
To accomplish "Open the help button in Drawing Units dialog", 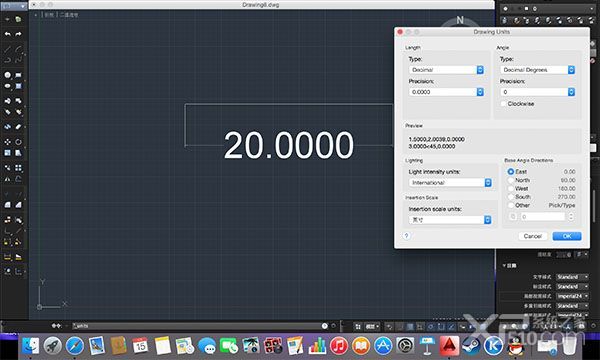I will click(406, 236).
